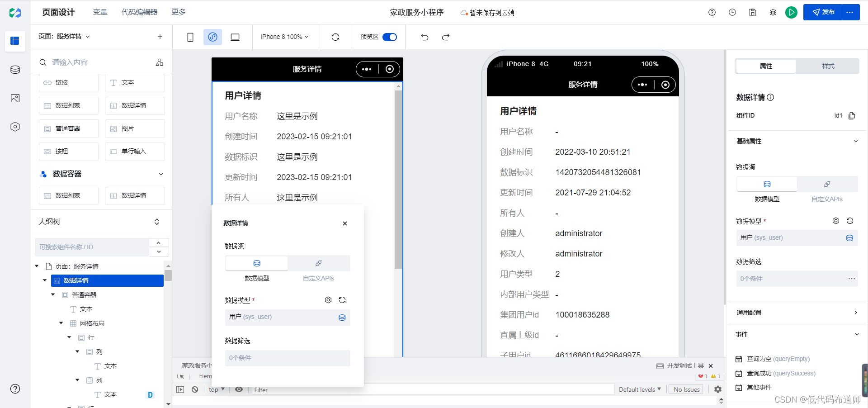Screen dimensions: 868x408
Task: Open the 变量 menu
Action: 100,12
